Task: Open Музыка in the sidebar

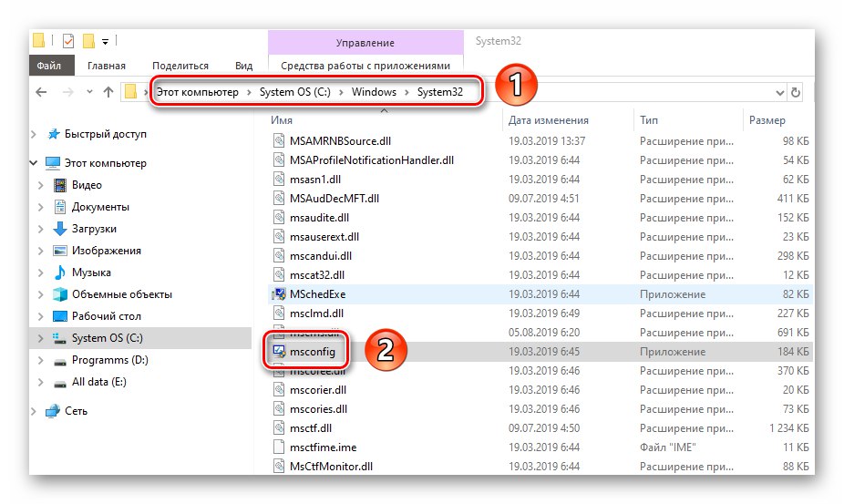Action: click(x=91, y=273)
